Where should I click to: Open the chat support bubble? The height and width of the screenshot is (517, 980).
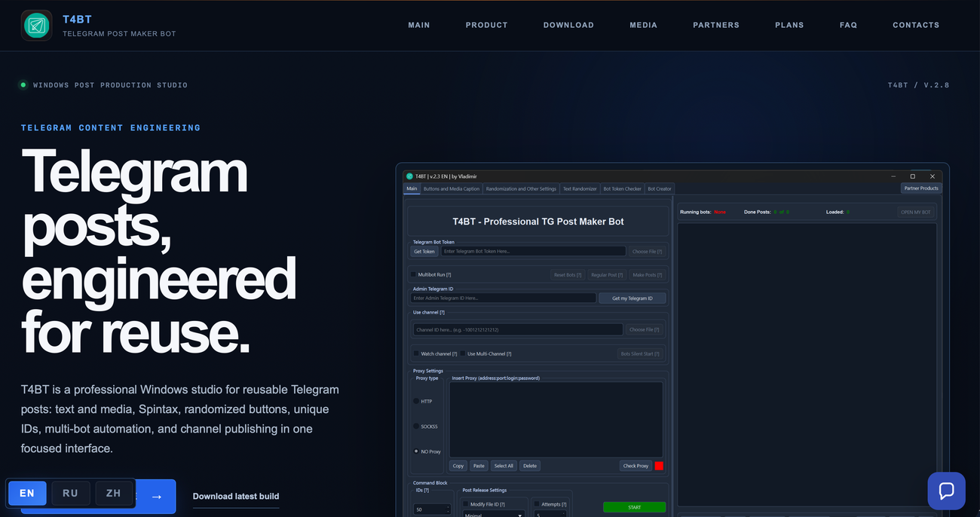(946, 491)
